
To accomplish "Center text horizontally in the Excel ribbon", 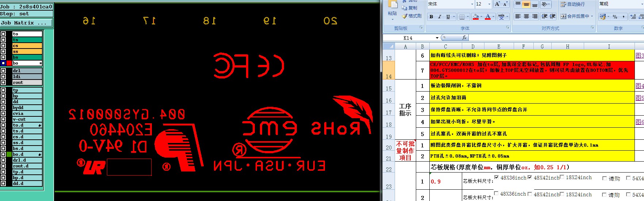I will 526,16.
